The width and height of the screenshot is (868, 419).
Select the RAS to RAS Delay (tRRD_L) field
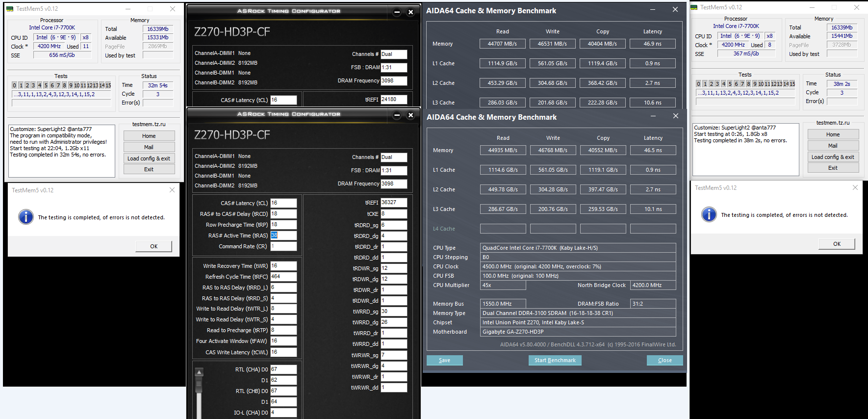tap(283, 288)
